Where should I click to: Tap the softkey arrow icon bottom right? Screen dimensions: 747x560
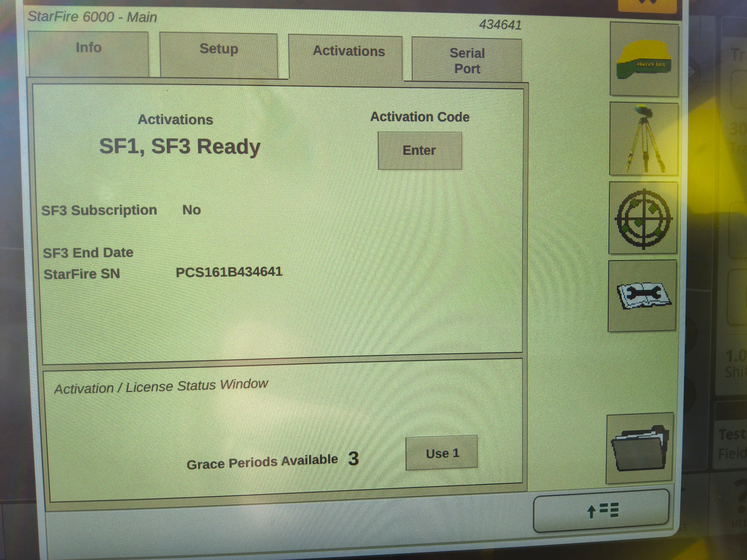[602, 510]
